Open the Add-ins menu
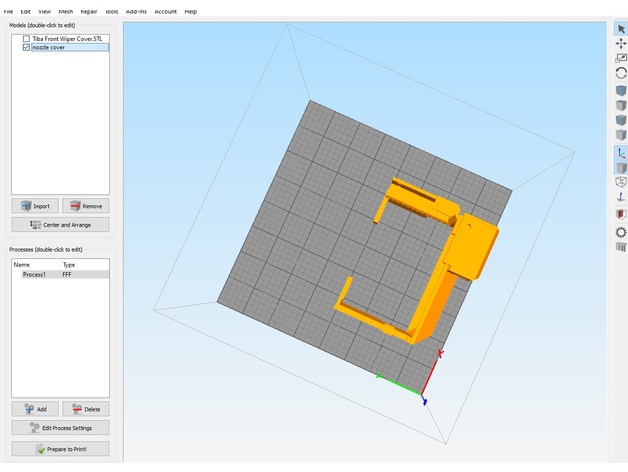Viewport: 628px width, 472px height. click(136, 12)
